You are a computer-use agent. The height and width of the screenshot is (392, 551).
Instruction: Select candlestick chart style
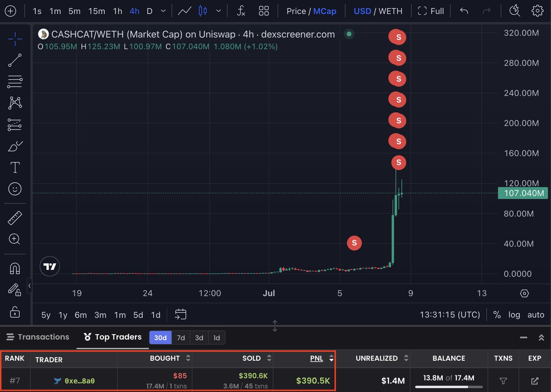click(203, 11)
